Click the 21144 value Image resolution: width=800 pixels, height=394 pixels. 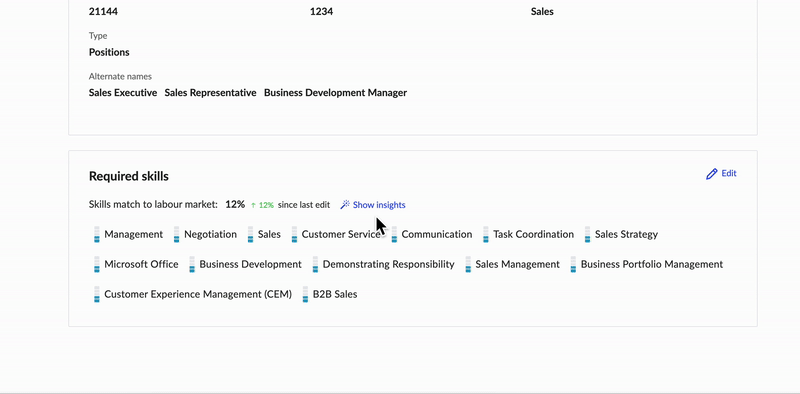(x=103, y=11)
